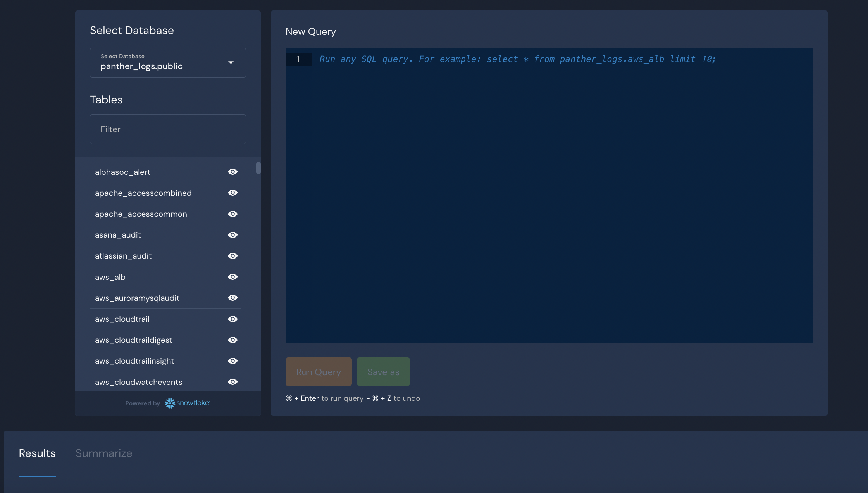
Task: Toggle preview visibility for aws_alb
Action: point(232,277)
